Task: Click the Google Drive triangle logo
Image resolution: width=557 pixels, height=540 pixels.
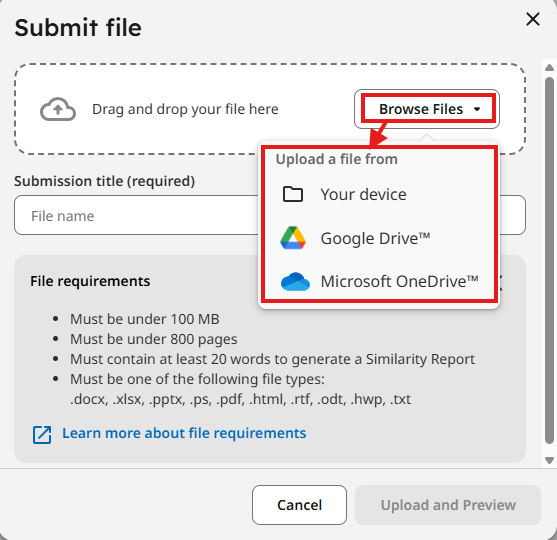Action: [293, 238]
